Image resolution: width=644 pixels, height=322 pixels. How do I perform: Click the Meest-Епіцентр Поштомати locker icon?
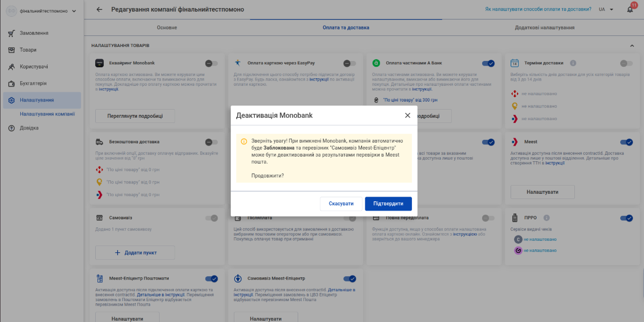point(99,278)
